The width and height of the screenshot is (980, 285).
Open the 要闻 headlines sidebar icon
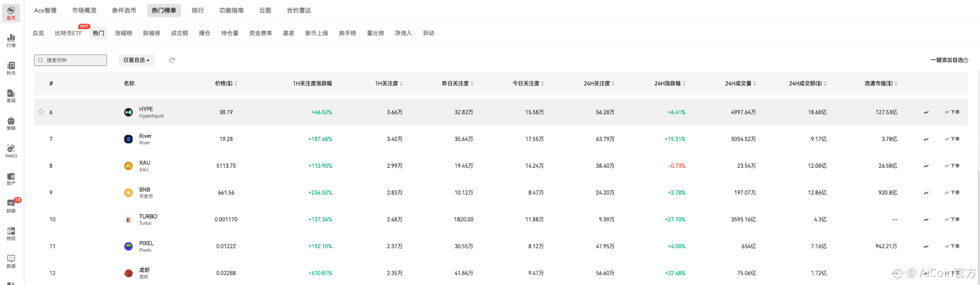pyautogui.click(x=11, y=96)
